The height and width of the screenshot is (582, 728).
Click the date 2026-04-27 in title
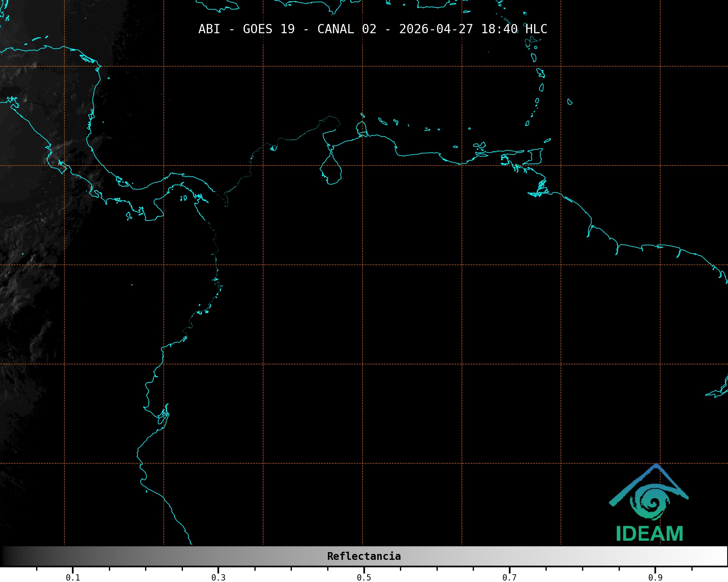coord(436,29)
